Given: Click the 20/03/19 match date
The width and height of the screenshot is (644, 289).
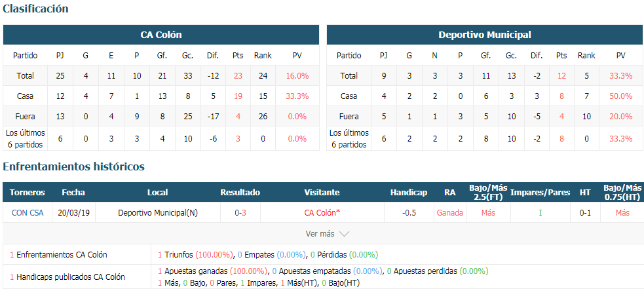Looking at the screenshot, I should point(73,212).
